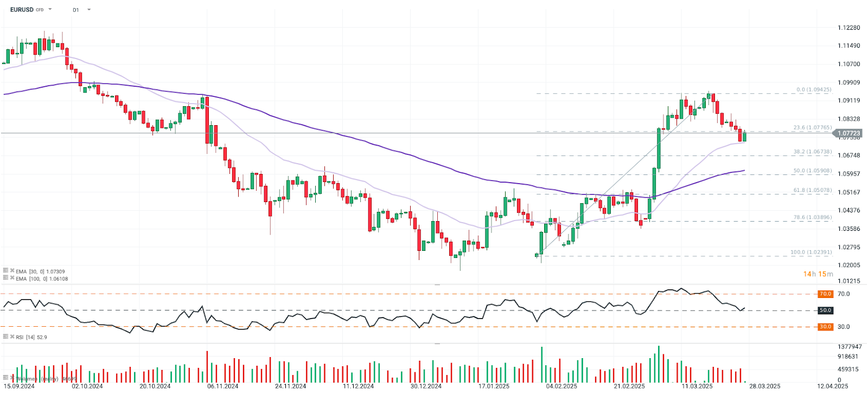This screenshot has height=395, width=868.
Task: Remove the EMA 100 indicator
Action: click(12, 277)
